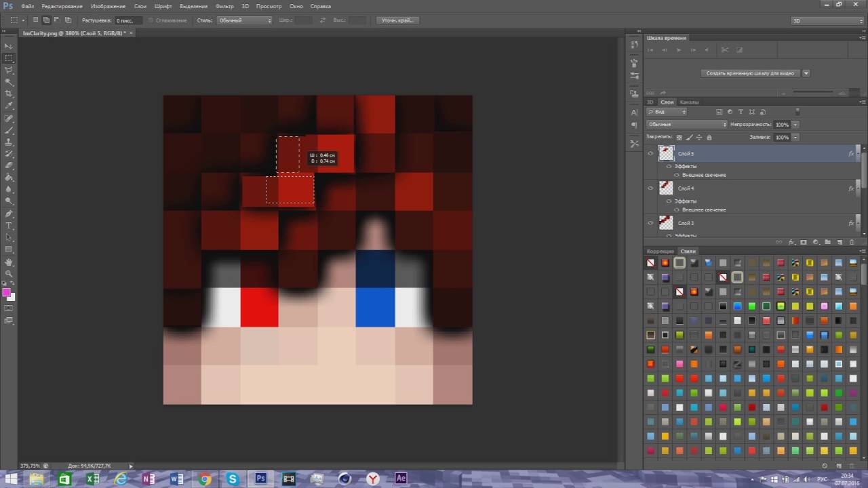Open the layer filter Вид dropdown

point(667,112)
